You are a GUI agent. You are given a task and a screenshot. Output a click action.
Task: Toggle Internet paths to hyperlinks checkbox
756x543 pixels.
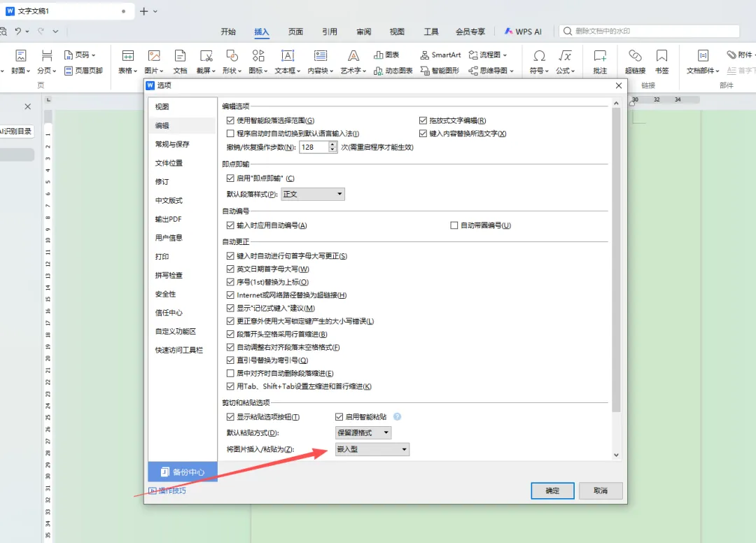[230, 295]
